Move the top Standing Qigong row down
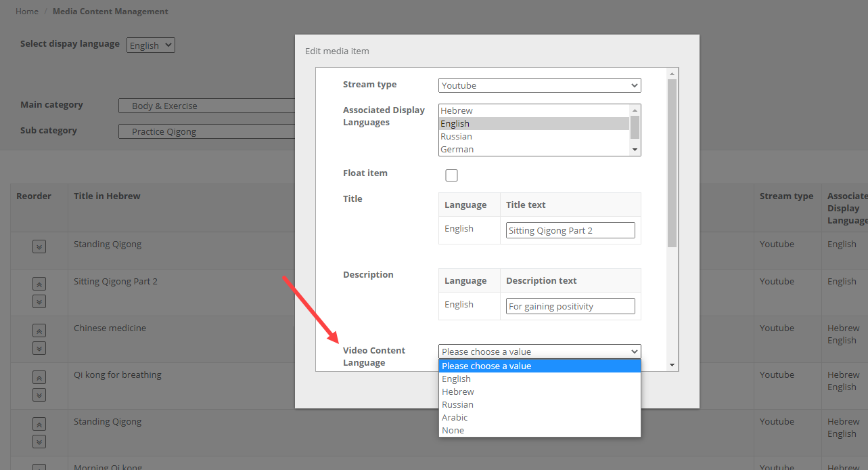This screenshot has width=868, height=470. (39, 247)
